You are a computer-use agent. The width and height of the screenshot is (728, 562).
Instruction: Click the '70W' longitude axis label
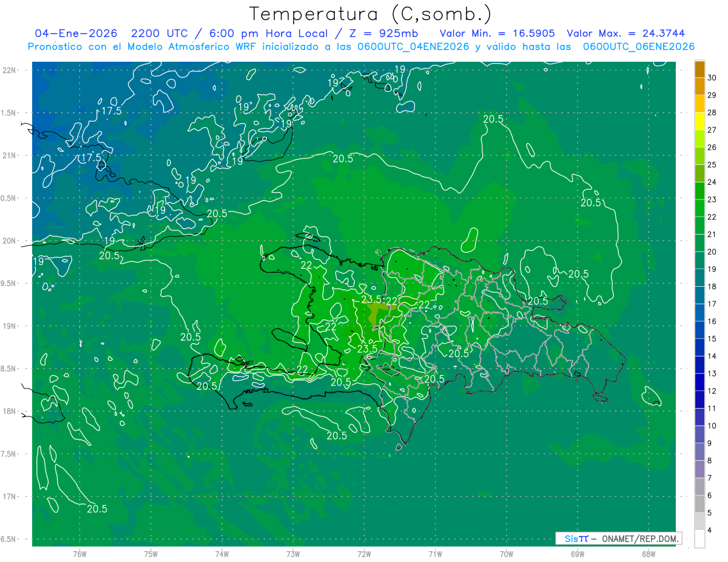click(507, 554)
